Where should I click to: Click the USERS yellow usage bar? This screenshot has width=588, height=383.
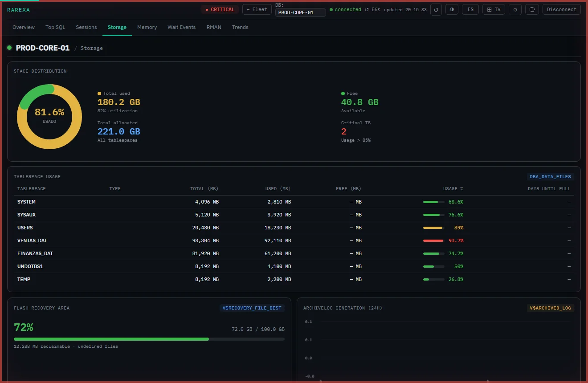tap(434, 228)
